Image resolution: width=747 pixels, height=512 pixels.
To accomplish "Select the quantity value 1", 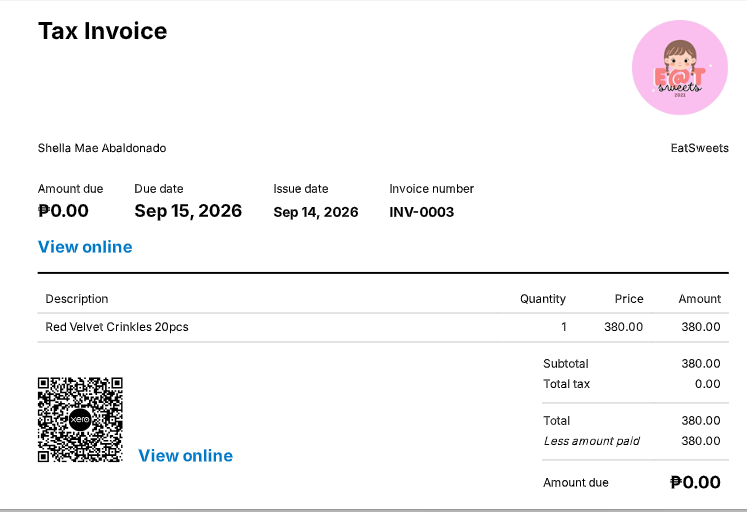I will coord(564,327).
